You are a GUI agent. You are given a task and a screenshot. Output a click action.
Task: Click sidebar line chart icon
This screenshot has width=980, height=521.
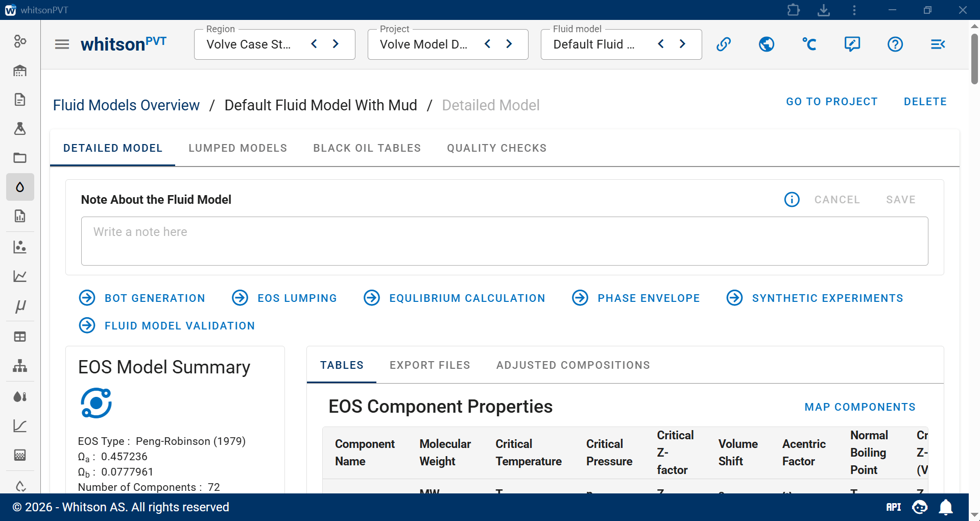[x=20, y=276]
